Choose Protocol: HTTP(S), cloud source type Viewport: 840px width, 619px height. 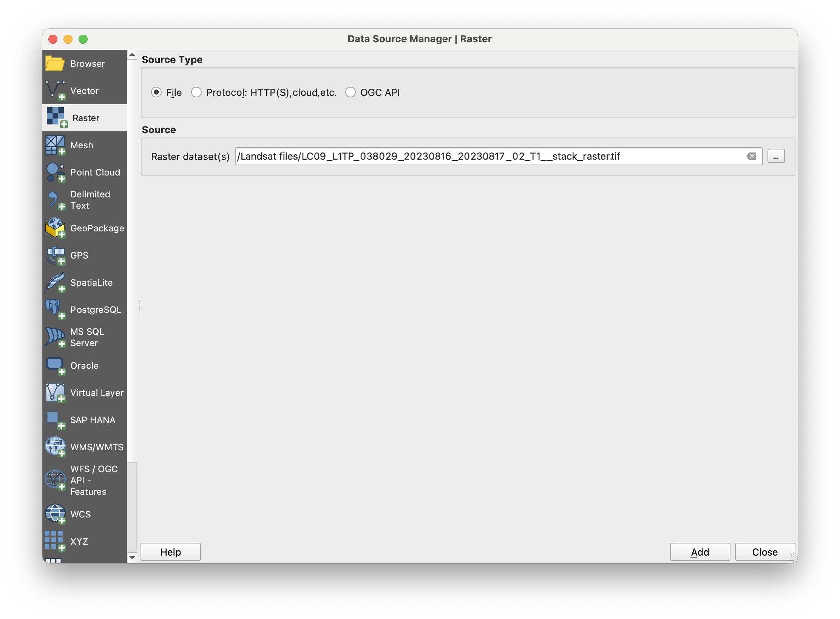[x=196, y=92]
